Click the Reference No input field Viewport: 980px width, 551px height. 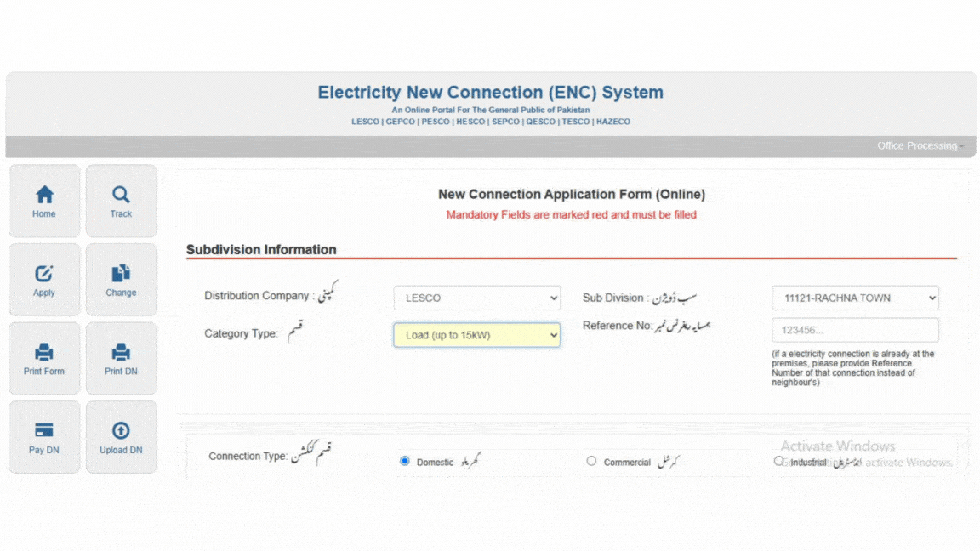pyautogui.click(x=854, y=330)
